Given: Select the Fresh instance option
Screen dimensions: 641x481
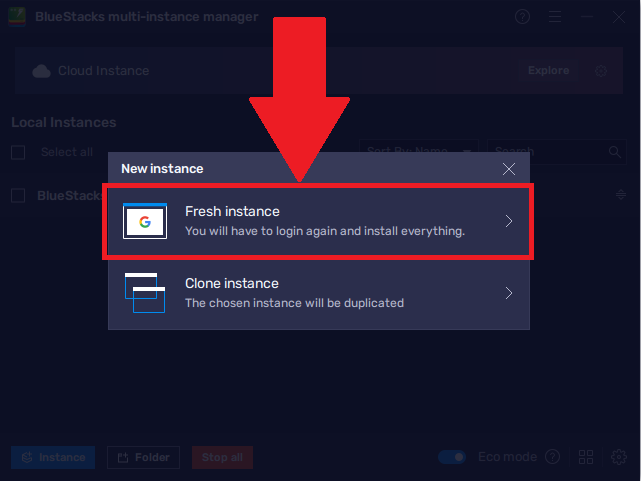Looking at the screenshot, I should [x=318, y=221].
